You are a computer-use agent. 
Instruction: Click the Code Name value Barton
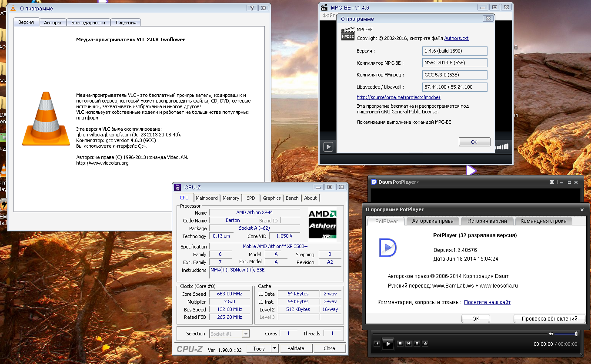tap(233, 220)
